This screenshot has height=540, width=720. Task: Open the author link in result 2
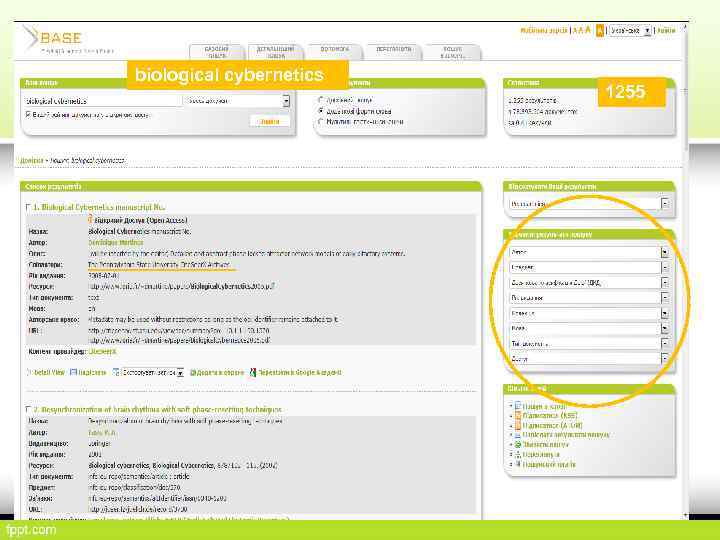pyautogui.click(x=102, y=433)
